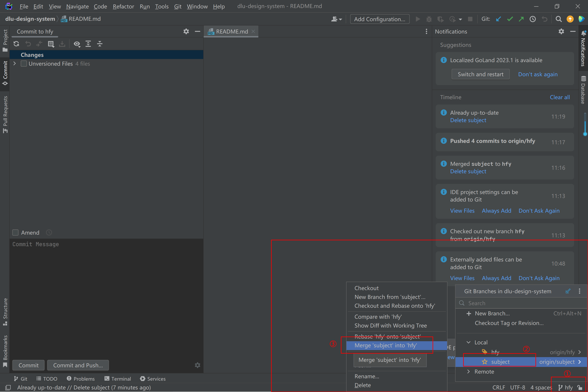
Task: Enable the Amend checkbox
Action: [15, 232]
